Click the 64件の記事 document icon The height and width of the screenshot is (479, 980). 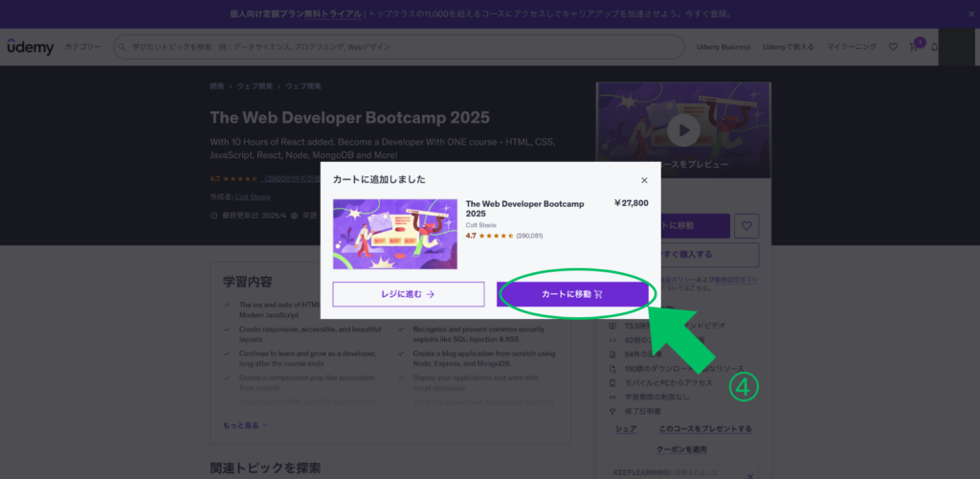pyautogui.click(x=612, y=354)
